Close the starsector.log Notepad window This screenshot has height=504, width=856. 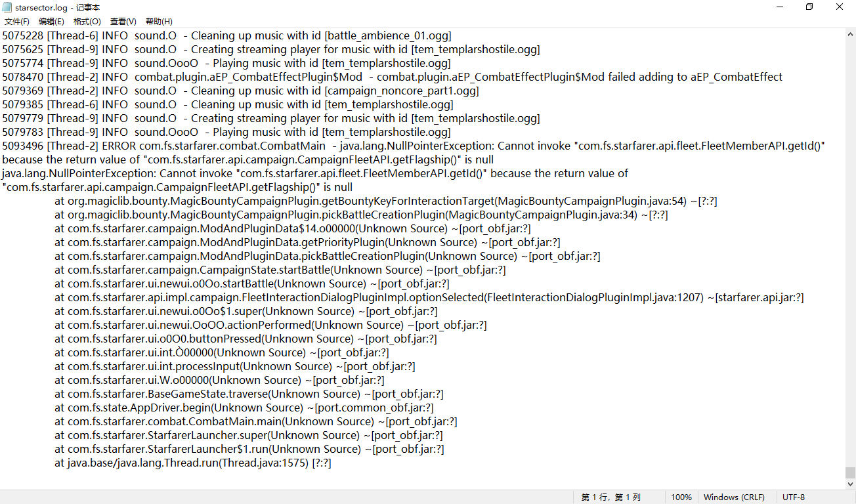point(840,7)
